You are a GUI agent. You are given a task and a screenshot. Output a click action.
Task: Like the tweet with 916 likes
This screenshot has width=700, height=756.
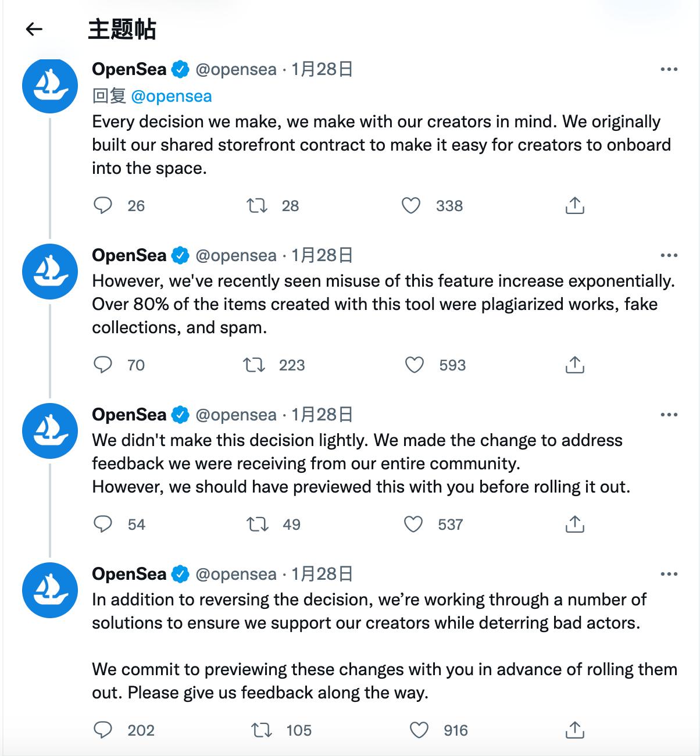point(419,730)
